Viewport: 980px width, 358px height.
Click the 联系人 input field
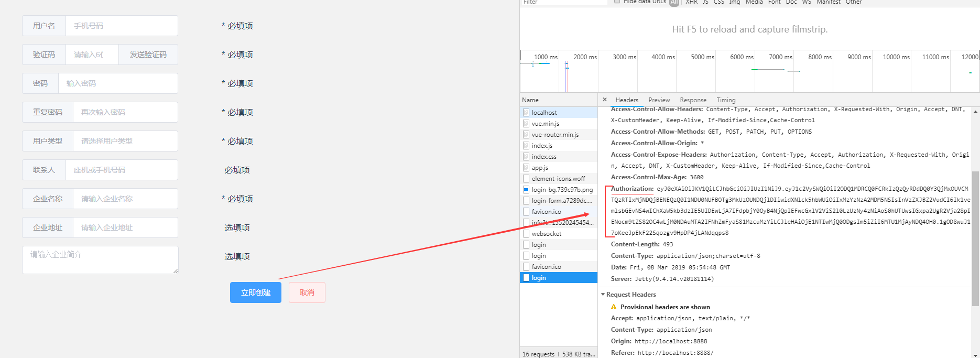coord(122,170)
